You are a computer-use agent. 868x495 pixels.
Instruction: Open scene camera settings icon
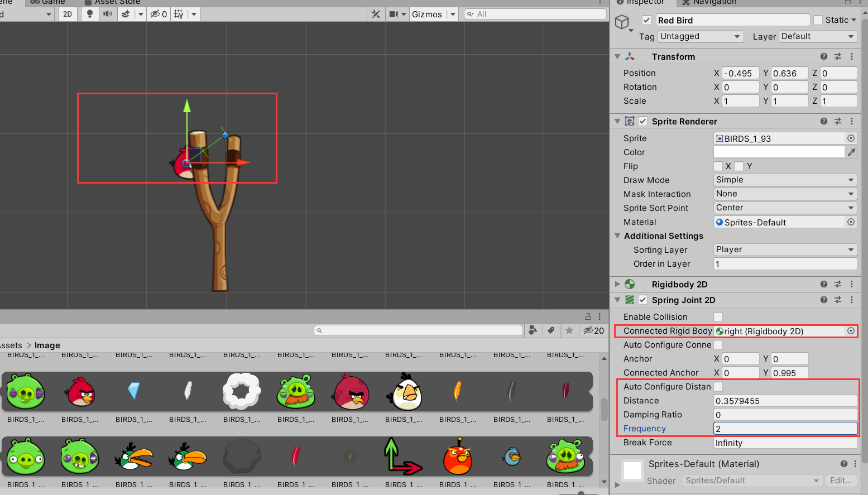click(394, 14)
